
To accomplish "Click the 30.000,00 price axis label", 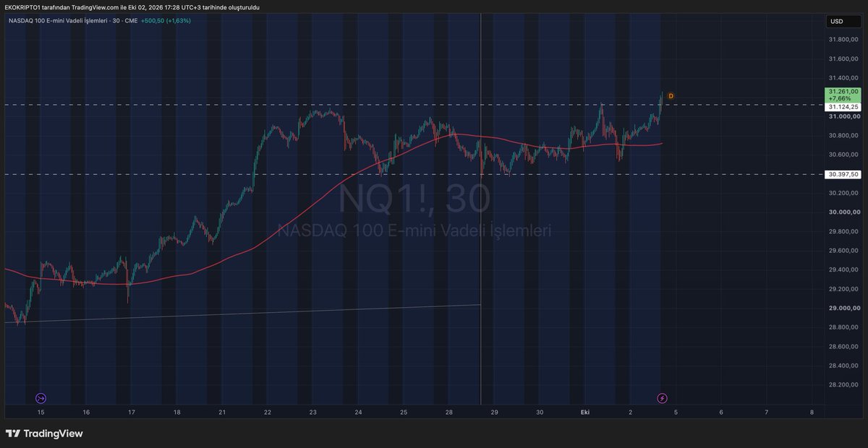I will 844,212.
